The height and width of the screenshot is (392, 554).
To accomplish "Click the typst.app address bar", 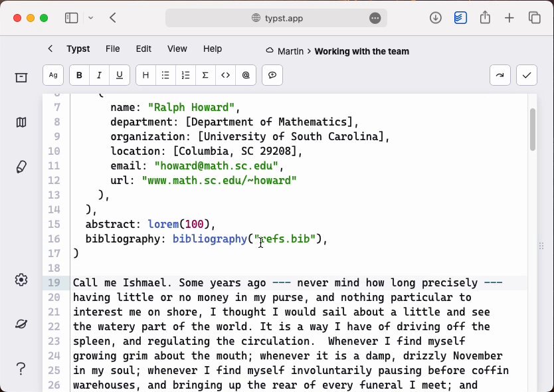I will point(276,18).
